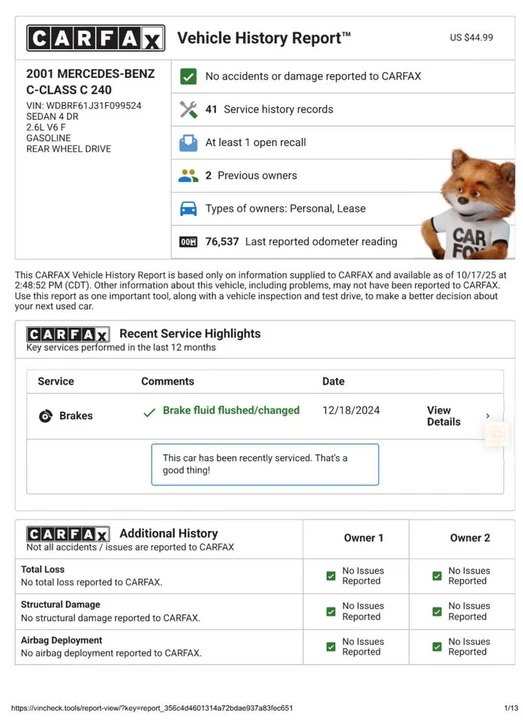
Task: Click the Owner 2 column header
Action: 470,538
